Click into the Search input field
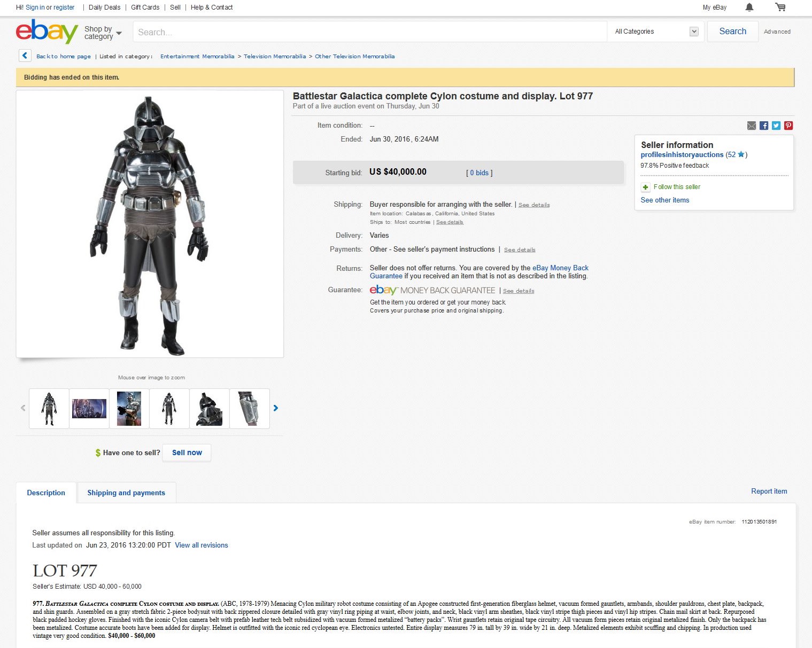This screenshot has width=812, height=648. pos(370,32)
